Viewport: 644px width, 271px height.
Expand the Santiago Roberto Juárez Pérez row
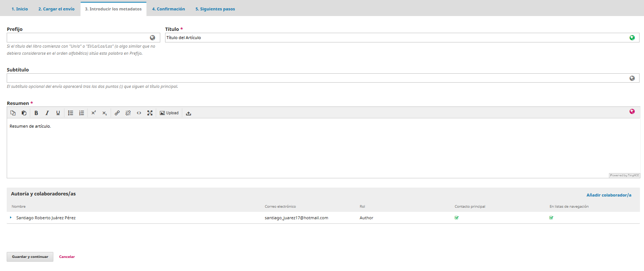(x=11, y=218)
